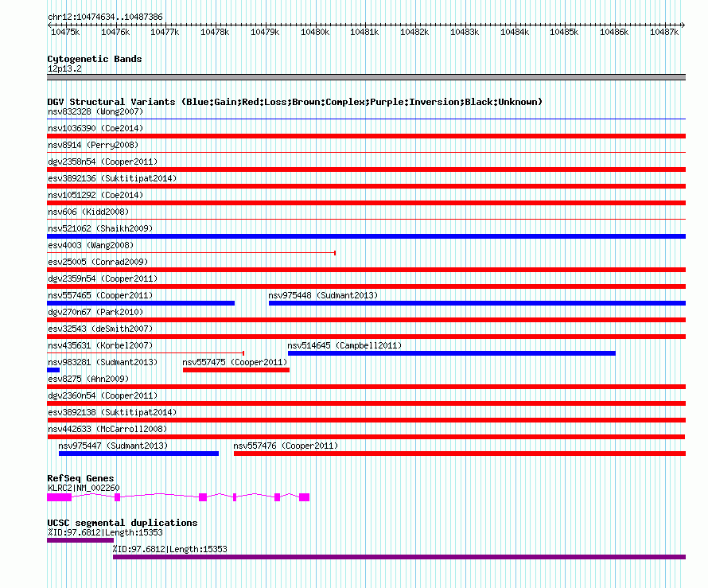Click the last KLRC2 exon block
Image resolution: width=708 pixels, height=588 pixels.
tap(305, 497)
